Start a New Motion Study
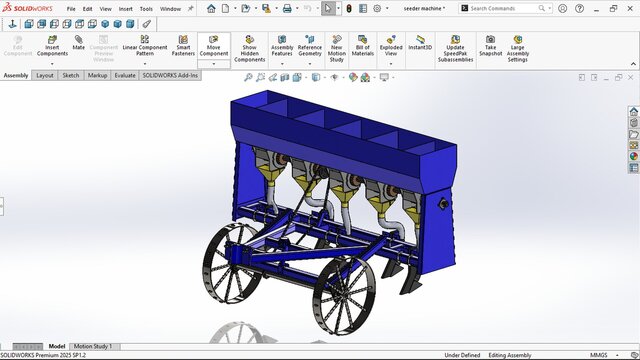 [x=337, y=49]
